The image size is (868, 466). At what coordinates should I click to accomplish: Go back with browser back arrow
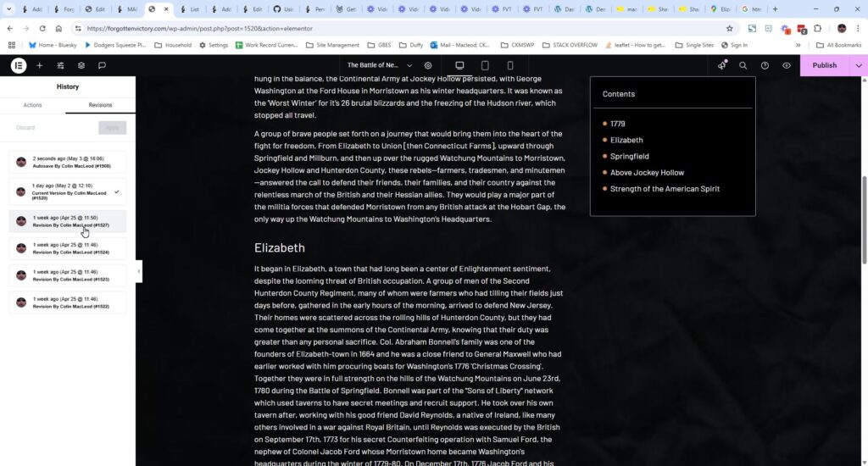click(x=10, y=28)
